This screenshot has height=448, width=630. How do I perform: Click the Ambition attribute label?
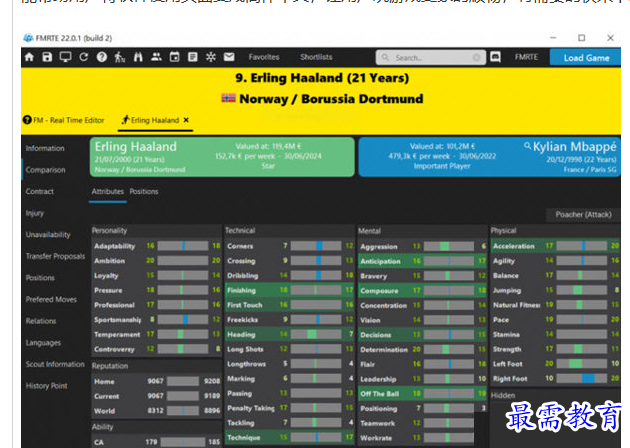point(110,261)
